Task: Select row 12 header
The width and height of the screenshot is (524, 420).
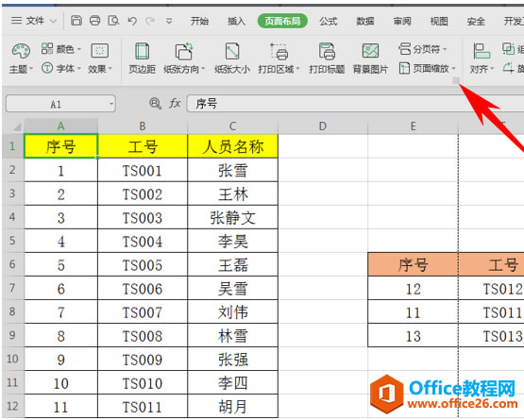Action: pyautogui.click(x=12, y=406)
